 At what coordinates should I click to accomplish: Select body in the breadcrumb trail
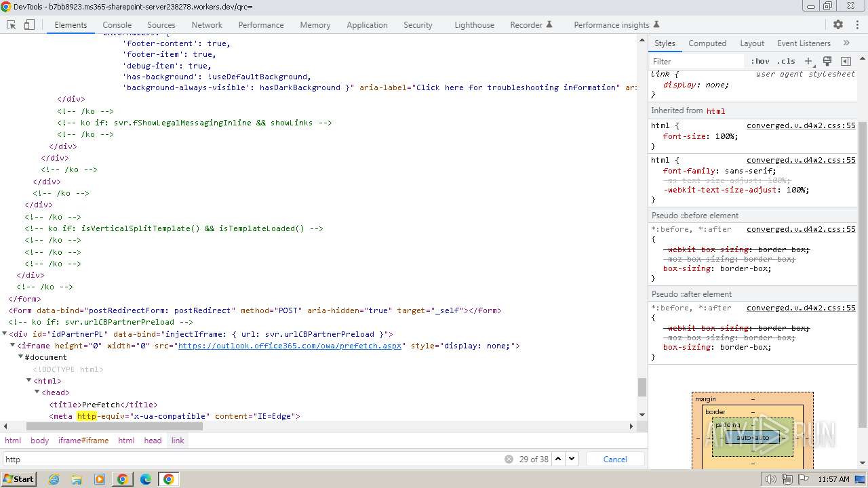pos(39,441)
